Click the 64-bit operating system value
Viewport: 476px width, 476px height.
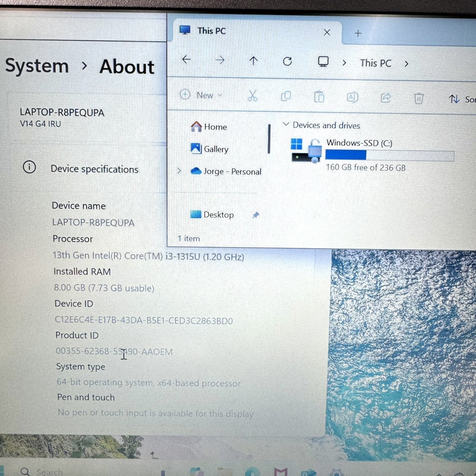click(x=148, y=383)
